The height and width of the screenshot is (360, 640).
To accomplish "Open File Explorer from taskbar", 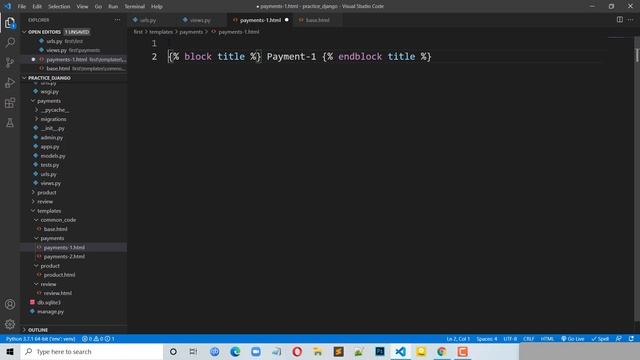I will (318, 351).
